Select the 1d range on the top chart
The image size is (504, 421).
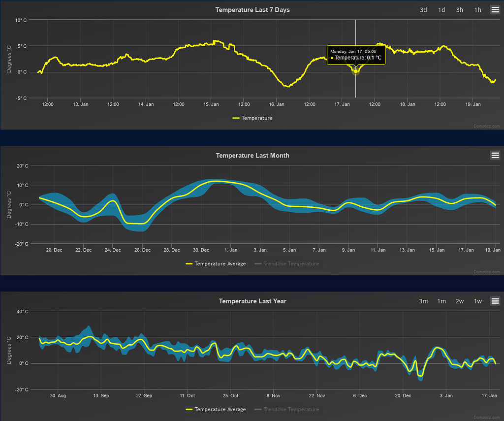pyautogui.click(x=441, y=9)
